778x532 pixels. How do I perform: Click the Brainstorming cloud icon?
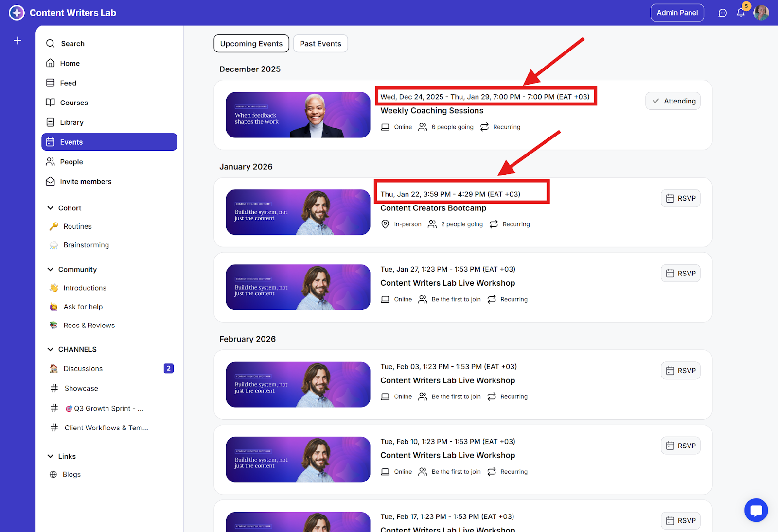53,245
